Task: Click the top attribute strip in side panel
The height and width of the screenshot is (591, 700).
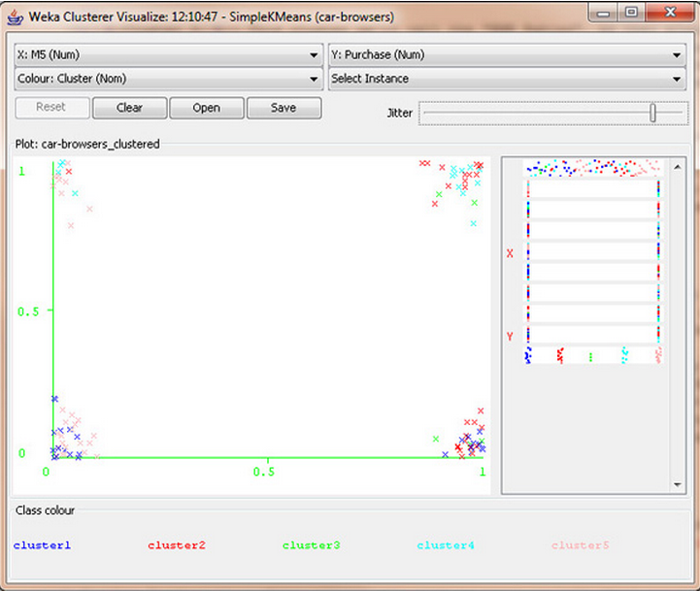Action: pyautogui.click(x=592, y=168)
